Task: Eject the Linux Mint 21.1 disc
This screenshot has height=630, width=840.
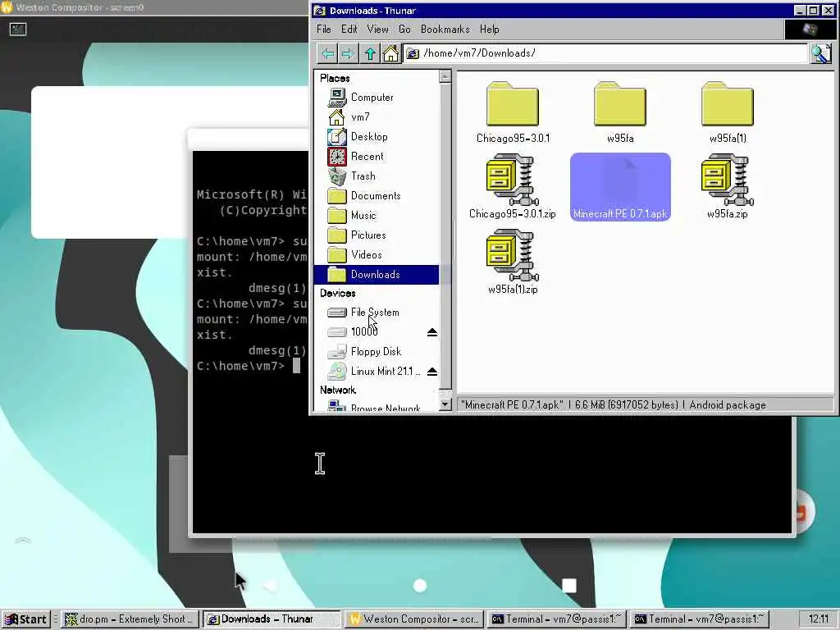Action: coord(432,372)
